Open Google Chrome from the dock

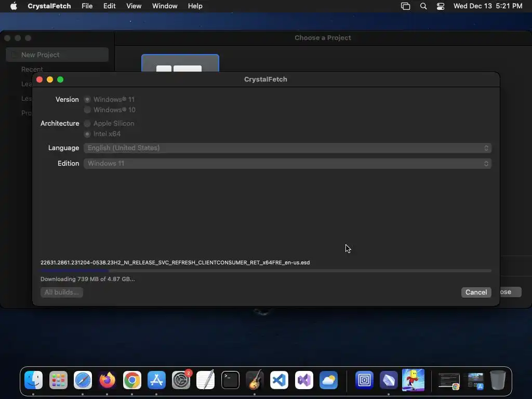pos(132,380)
